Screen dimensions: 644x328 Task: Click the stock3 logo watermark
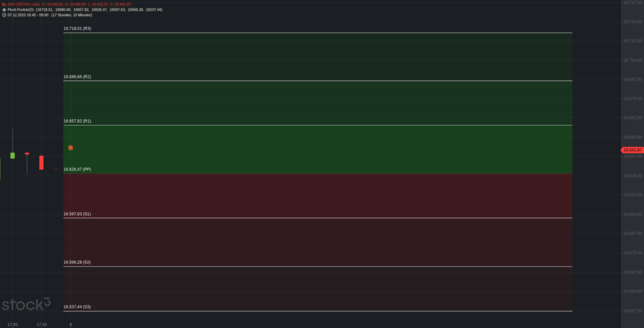(26, 305)
